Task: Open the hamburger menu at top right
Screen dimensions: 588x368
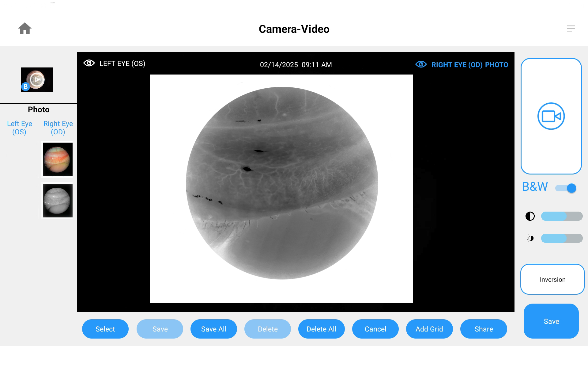Action: (x=571, y=29)
